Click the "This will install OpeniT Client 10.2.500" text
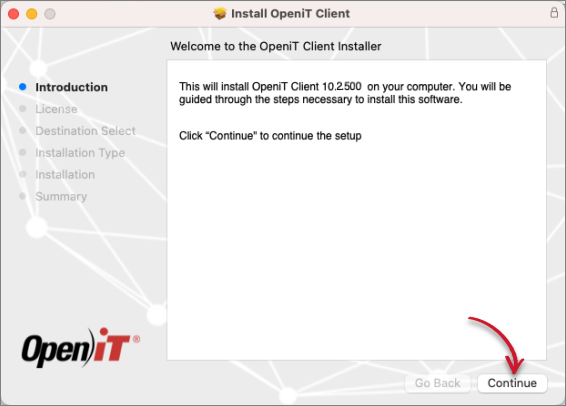The height and width of the screenshot is (406, 566). tap(270, 87)
